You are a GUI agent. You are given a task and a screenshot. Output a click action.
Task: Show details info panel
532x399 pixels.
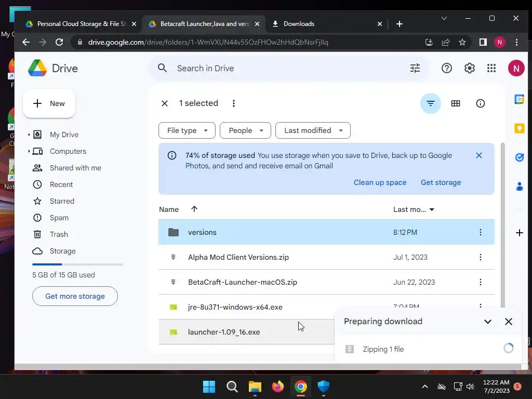tap(481, 103)
